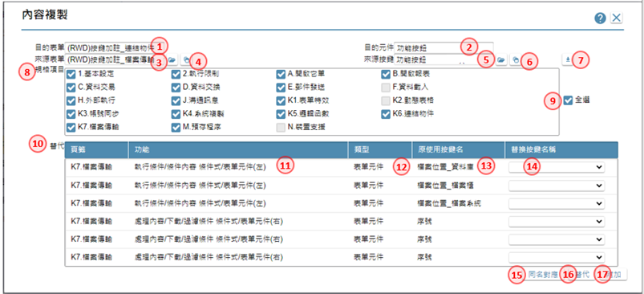Open replacement dropdown for 檔案位置_檔案系統 row
Viewport: 644px width, 294px height.
[x=557, y=203]
